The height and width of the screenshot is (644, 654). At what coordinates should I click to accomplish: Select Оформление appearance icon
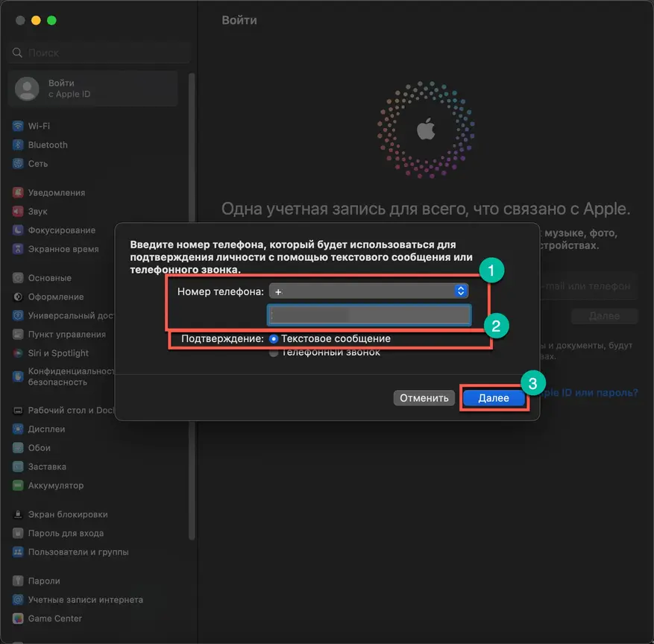click(x=18, y=297)
